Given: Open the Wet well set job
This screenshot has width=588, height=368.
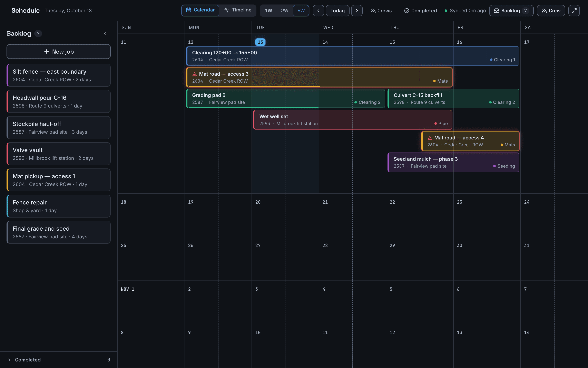Looking at the screenshot, I should pyautogui.click(x=353, y=120).
